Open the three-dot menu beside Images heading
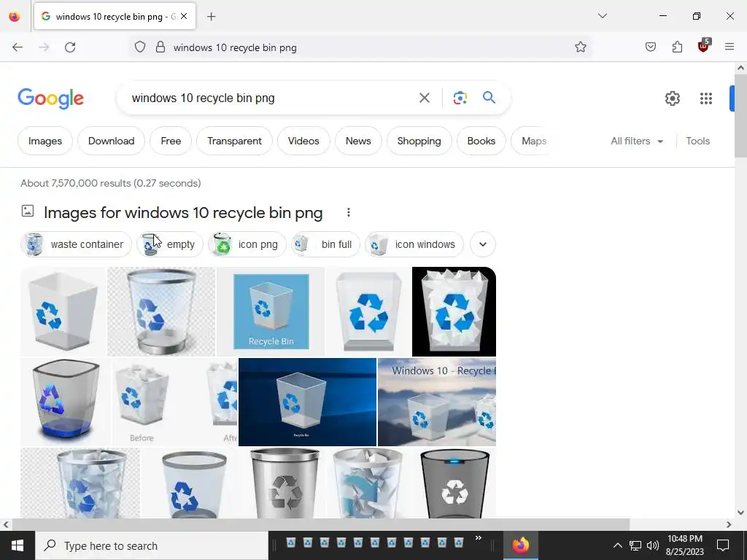 click(349, 212)
